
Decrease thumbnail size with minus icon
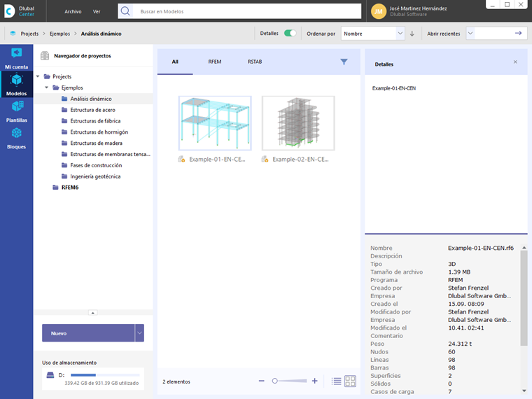[261, 381]
